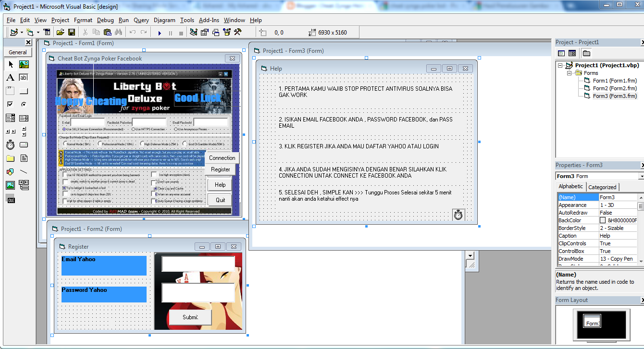Click Submit button on Register form
This screenshot has height=349, width=644.
click(x=190, y=317)
